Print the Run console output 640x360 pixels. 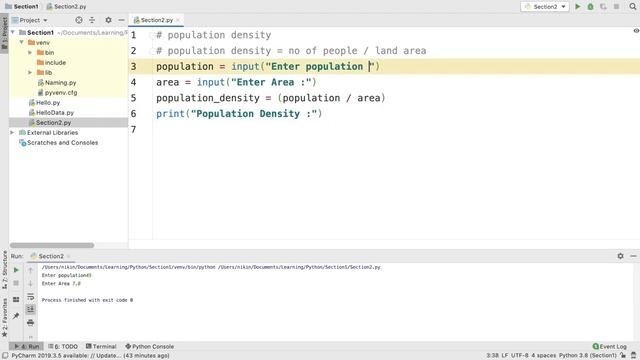pyautogui.click(x=31, y=322)
